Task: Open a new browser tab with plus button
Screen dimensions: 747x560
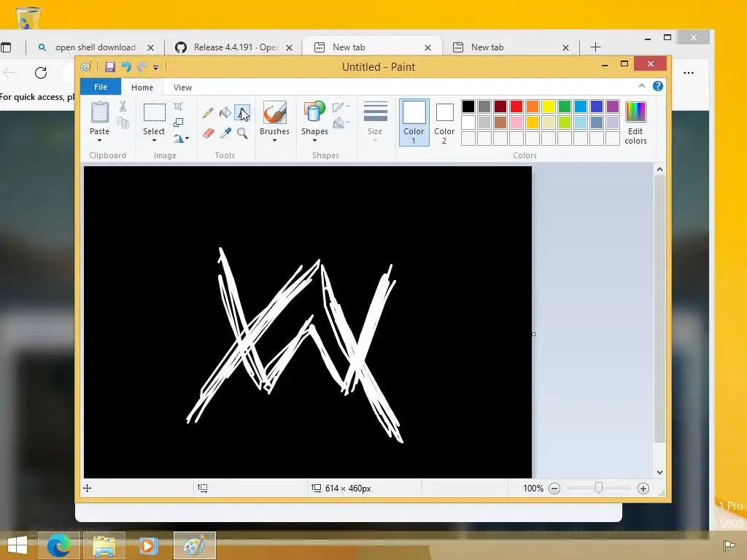Action: click(595, 47)
